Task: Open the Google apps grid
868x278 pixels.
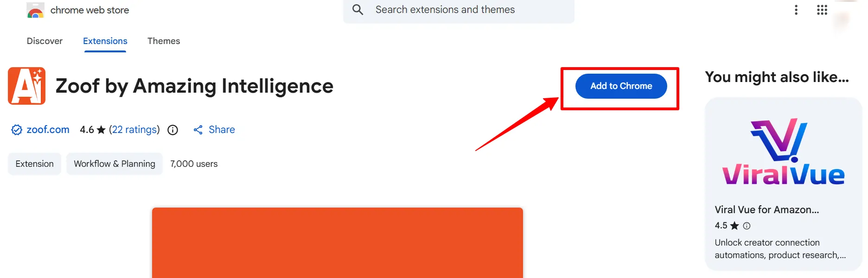Action: (821, 10)
